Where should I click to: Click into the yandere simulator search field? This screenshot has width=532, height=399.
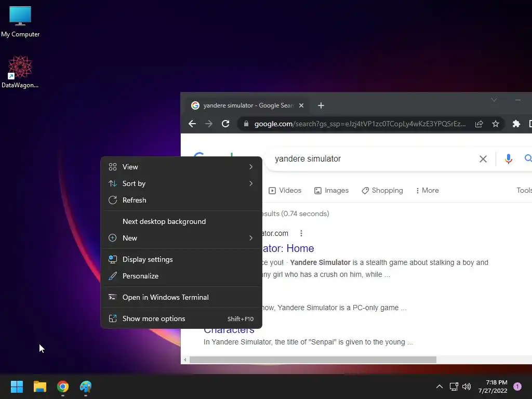click(370, 159)
